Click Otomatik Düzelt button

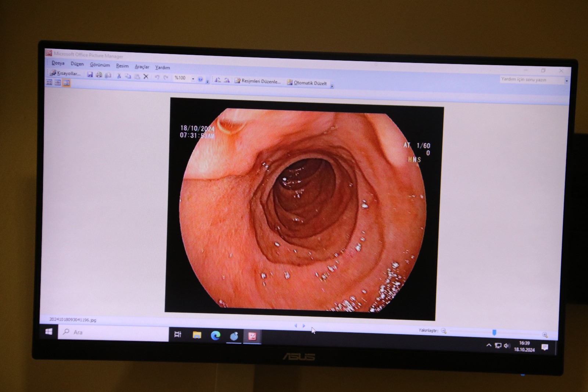tap(307, 83)
